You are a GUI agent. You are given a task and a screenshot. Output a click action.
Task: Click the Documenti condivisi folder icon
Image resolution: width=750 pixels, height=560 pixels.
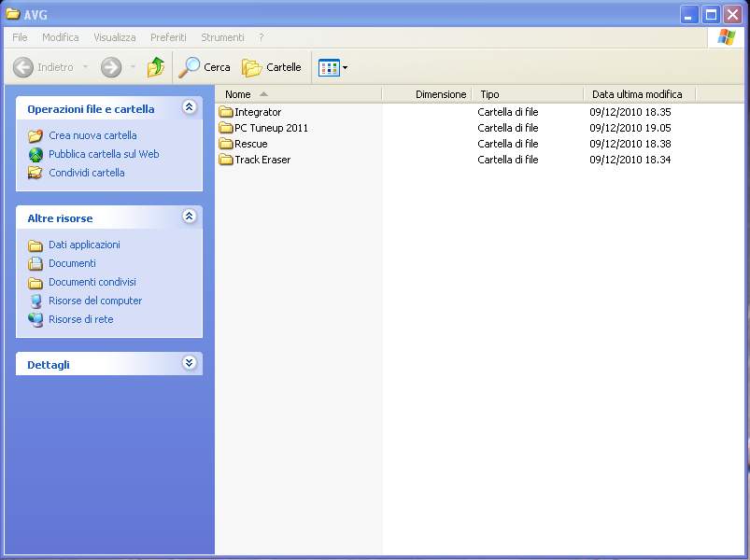tap(35, 283)
